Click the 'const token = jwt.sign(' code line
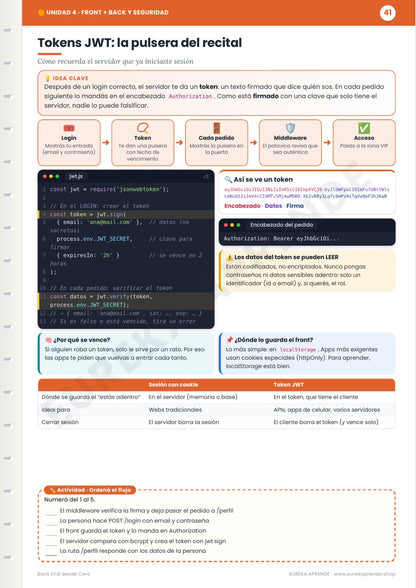The image size is (416, 588). coord(88,214)
